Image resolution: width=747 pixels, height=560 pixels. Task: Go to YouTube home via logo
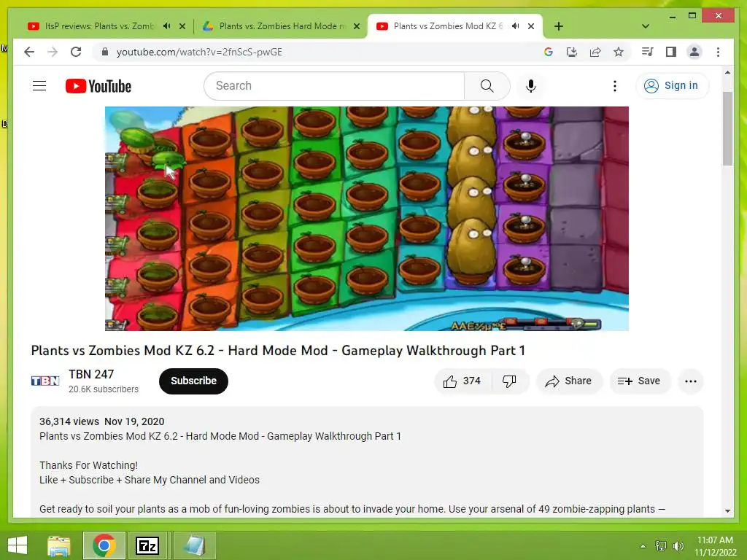click(98, 86)
